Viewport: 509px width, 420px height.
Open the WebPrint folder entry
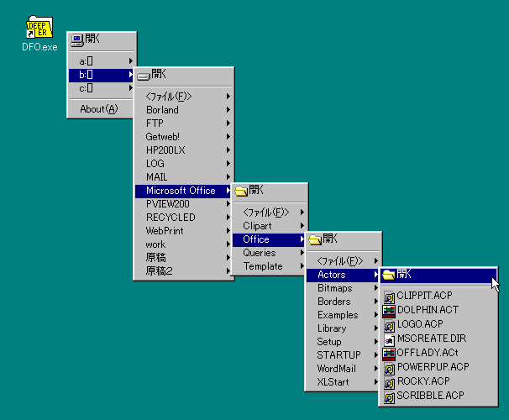coord(184,231)
